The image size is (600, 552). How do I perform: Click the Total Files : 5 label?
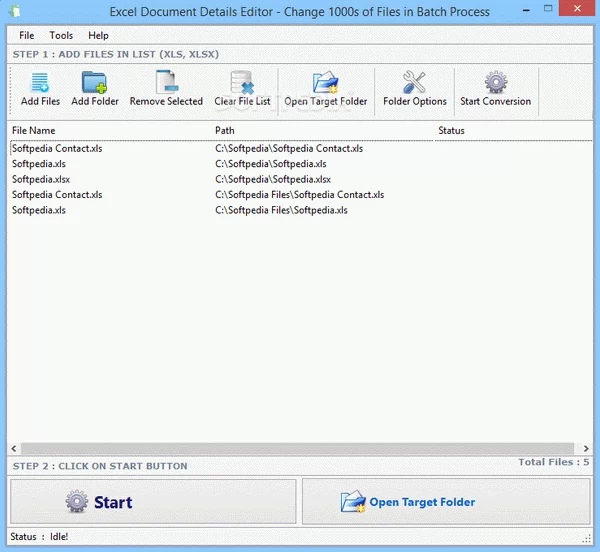pyautogui.click(x=554, y=462)
